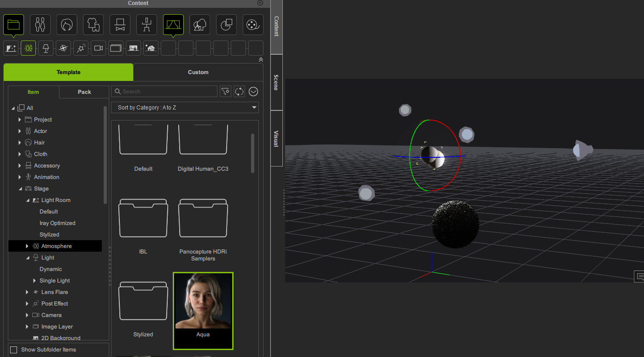Select the trees Set category icon
Image resolution: width=644 pixels, height=357 pixels.
coord(200,24)
